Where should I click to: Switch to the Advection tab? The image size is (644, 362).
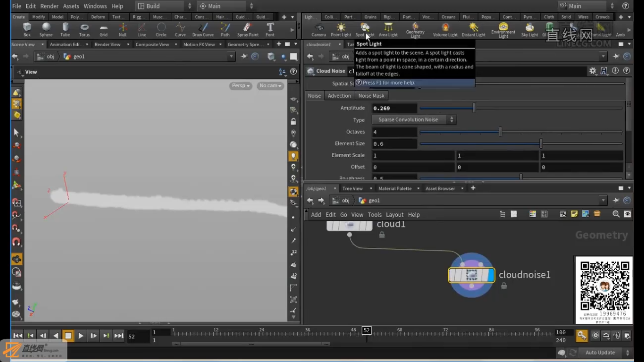coord(339,96)
